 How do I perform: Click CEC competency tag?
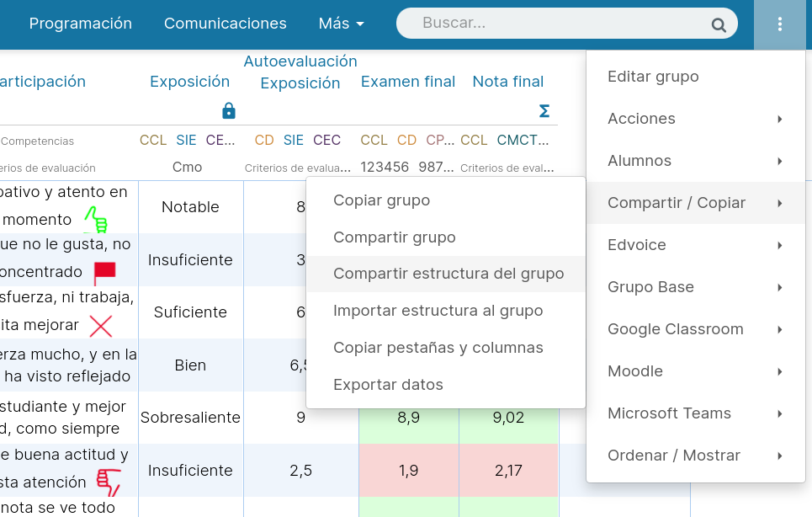click(x=326, y=141)
